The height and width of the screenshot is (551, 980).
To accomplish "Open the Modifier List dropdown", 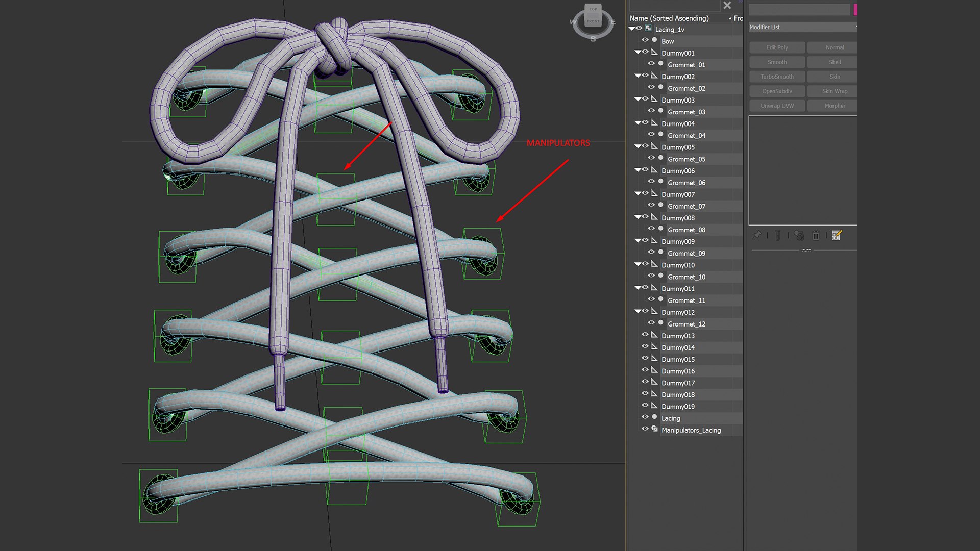I will pyautogui.click(x=803, y=27).
